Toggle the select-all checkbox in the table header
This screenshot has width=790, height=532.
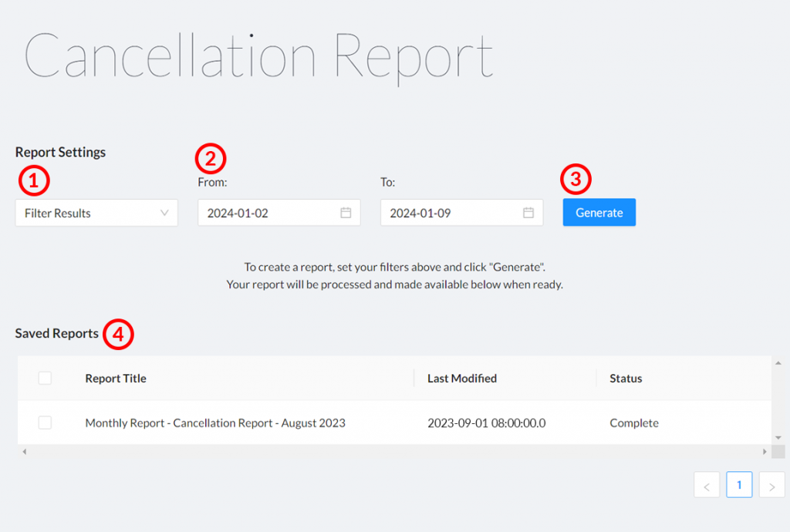click(45, 378)
